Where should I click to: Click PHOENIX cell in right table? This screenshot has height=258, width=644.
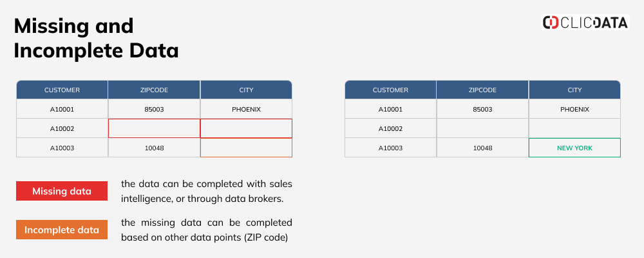[574, 109]
